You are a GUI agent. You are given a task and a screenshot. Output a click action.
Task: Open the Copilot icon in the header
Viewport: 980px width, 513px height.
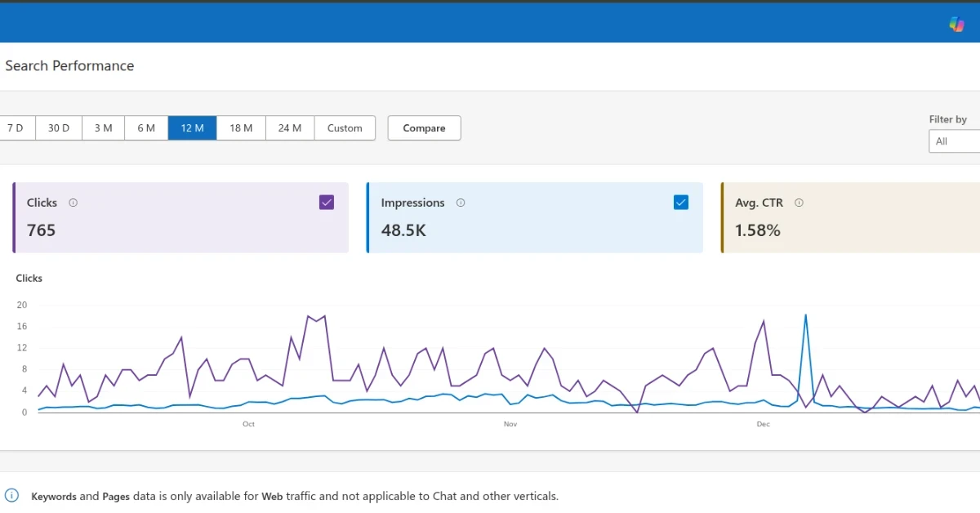pos(956,24)
